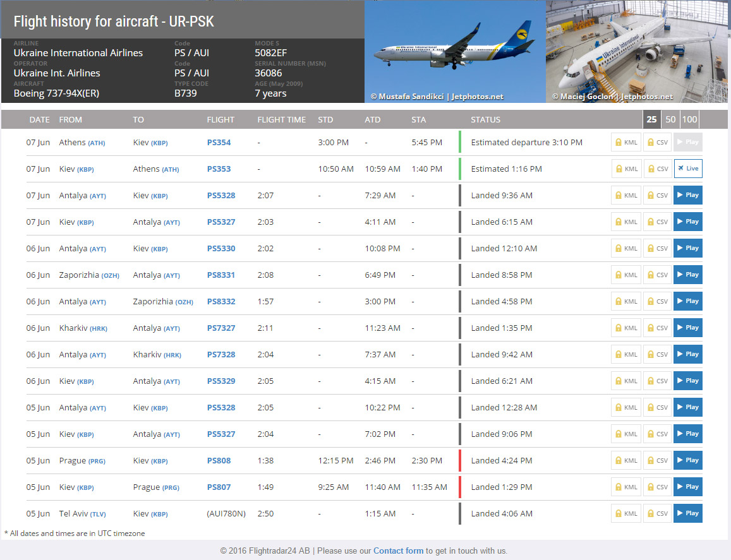
Task: Download KML for flight PS807
Action: 626,487
